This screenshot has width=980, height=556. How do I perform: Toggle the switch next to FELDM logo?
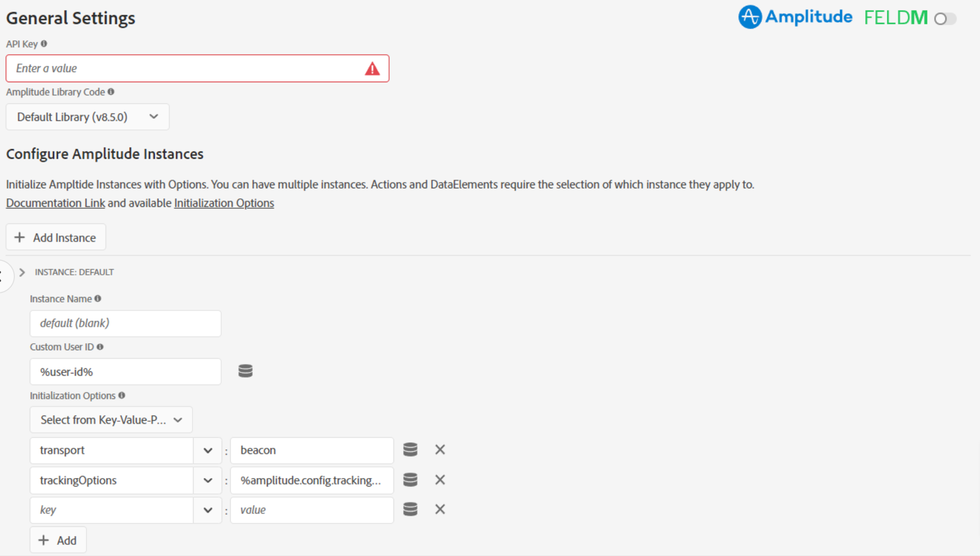(x=945, y=19)
